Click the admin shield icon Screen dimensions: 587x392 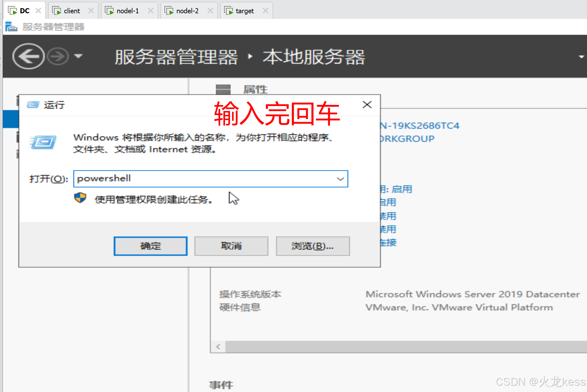click(x=80, y=198)
